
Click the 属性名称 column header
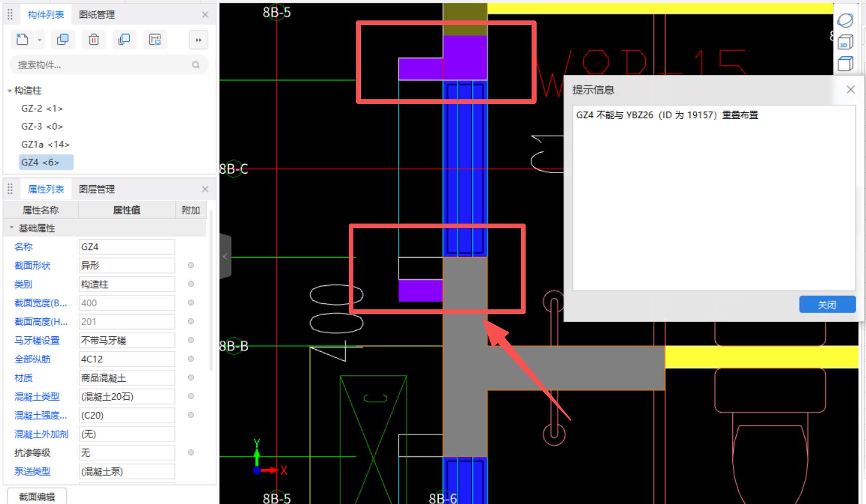41,210
